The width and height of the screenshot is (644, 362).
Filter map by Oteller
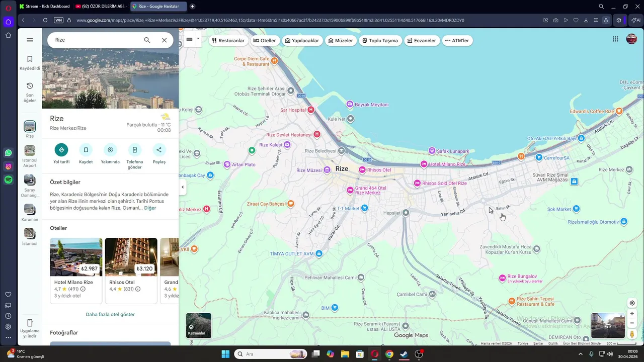pos(265,41)
